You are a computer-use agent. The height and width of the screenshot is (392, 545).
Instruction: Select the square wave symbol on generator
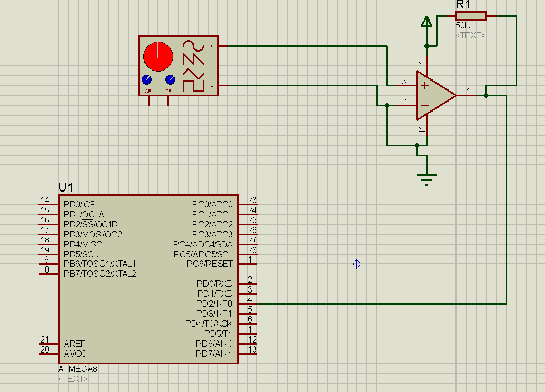tap(193, 85)
